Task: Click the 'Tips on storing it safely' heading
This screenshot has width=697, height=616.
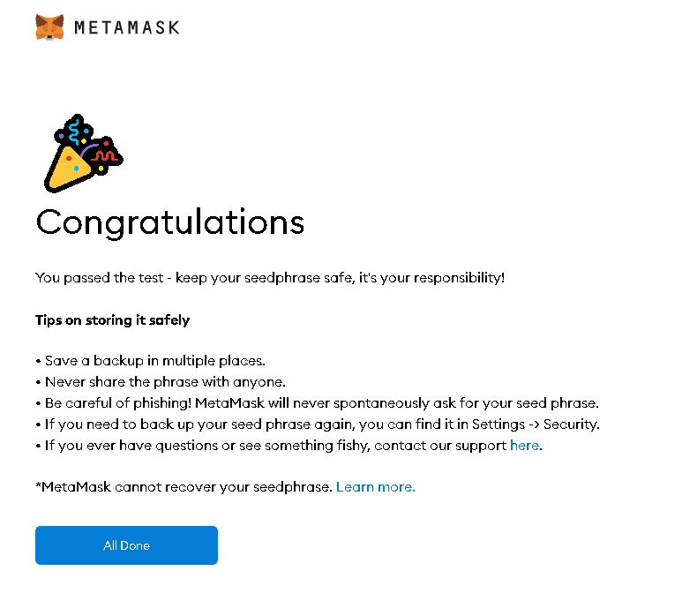Action: (x=112, y=320)
